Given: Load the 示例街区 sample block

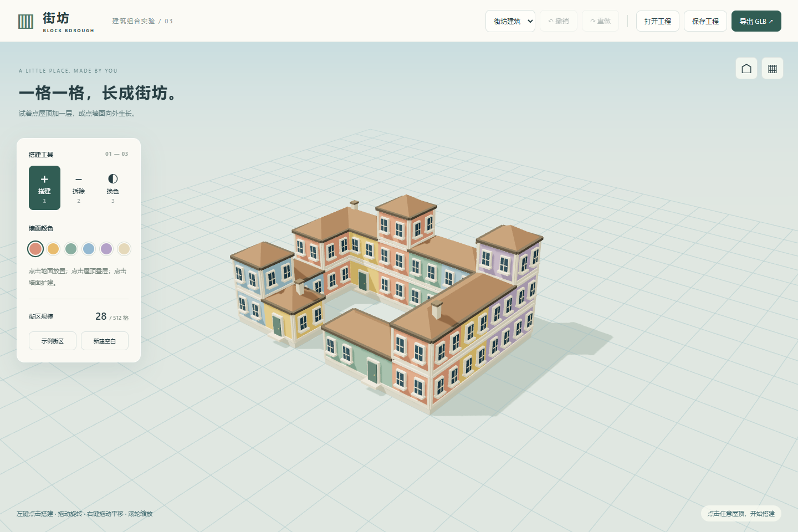Looking at the screenshot, I should click(53, 341).
